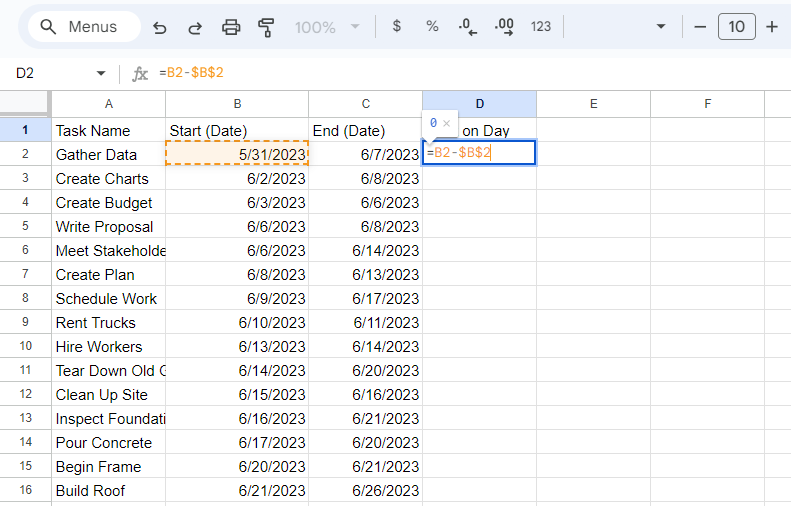The height and width of the screenshot is (506, 791).
Task: Open the font family dropdown arrow
Action: pyautogui.click(x=661, y=27)
